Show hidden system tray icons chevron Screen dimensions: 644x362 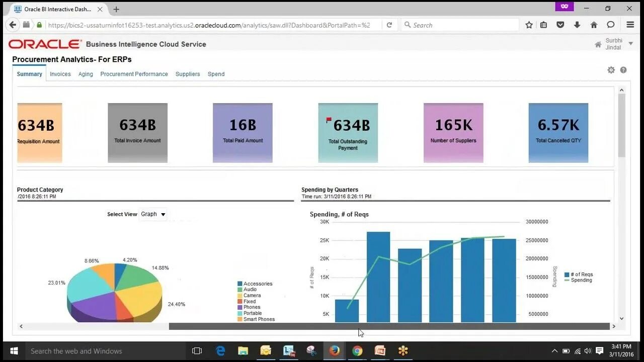click(x=554, y=351)
